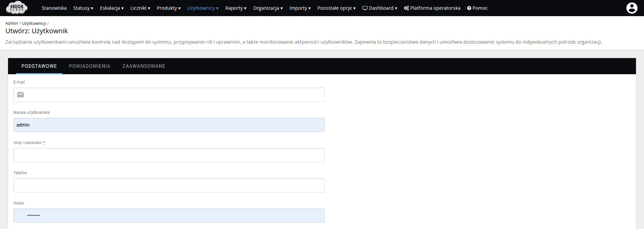Screen dimensions: 644x229
Task: Click the Andon Cloud logo
Action: coord(17,8)
